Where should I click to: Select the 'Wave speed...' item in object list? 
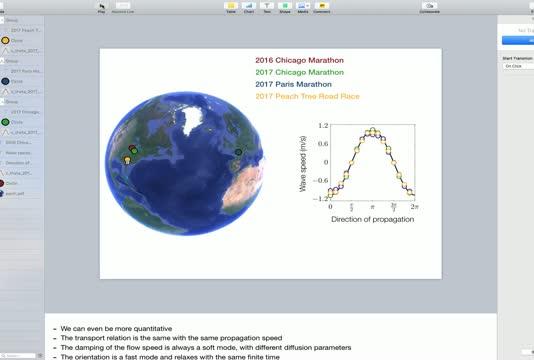pyautogui.click(x=18, y=153)
